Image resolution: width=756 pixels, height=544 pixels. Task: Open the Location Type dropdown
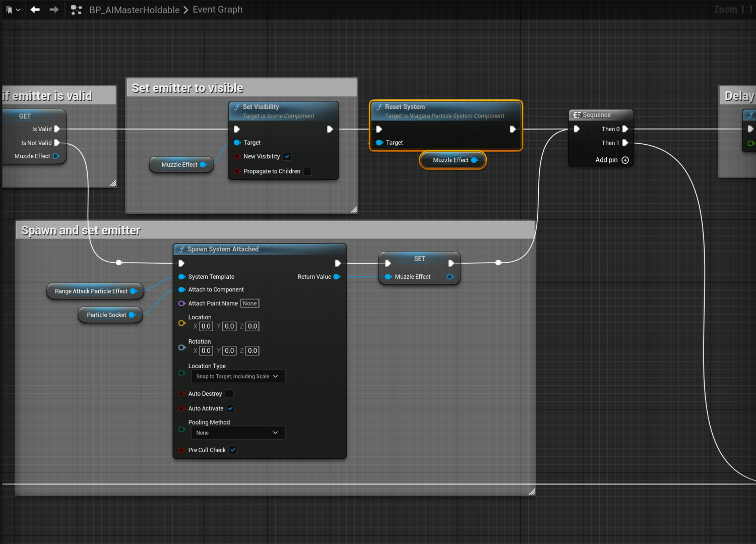237,377
